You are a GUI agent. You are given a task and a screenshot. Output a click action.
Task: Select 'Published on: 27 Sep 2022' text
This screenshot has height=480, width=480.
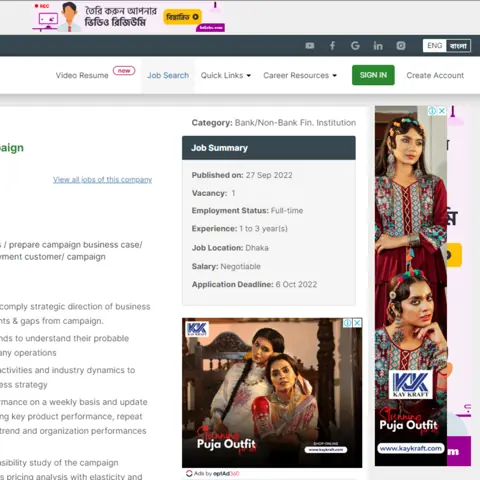coord(242,175)
